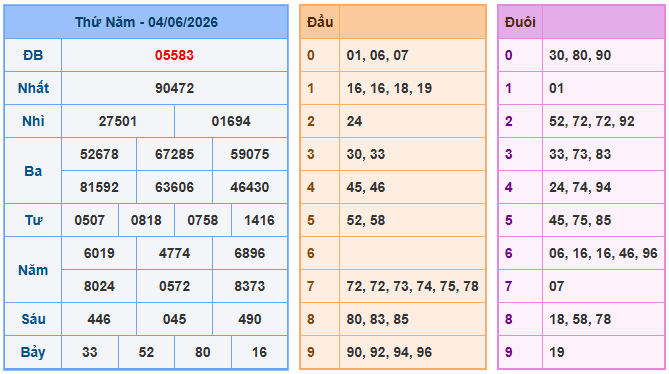This screenshot has width=669, height=374.
Task: Select the Nhất prize number 90472
Action: coord(174,88)
